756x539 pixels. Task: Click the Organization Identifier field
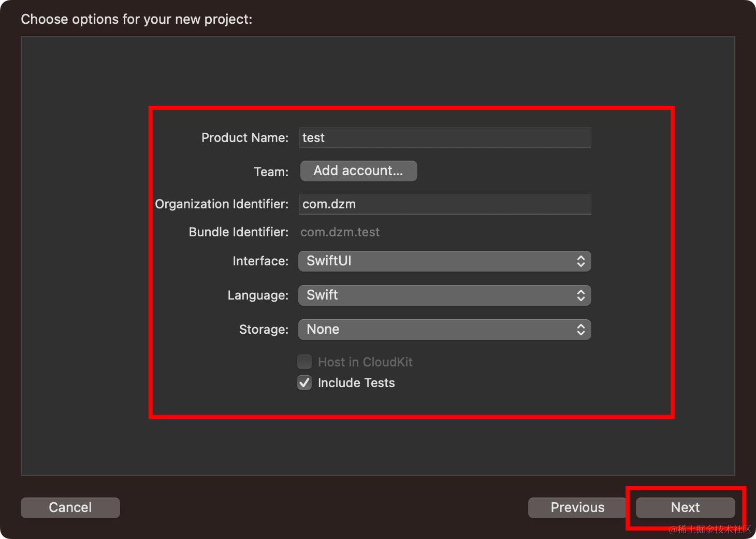(x=445, y=204)
